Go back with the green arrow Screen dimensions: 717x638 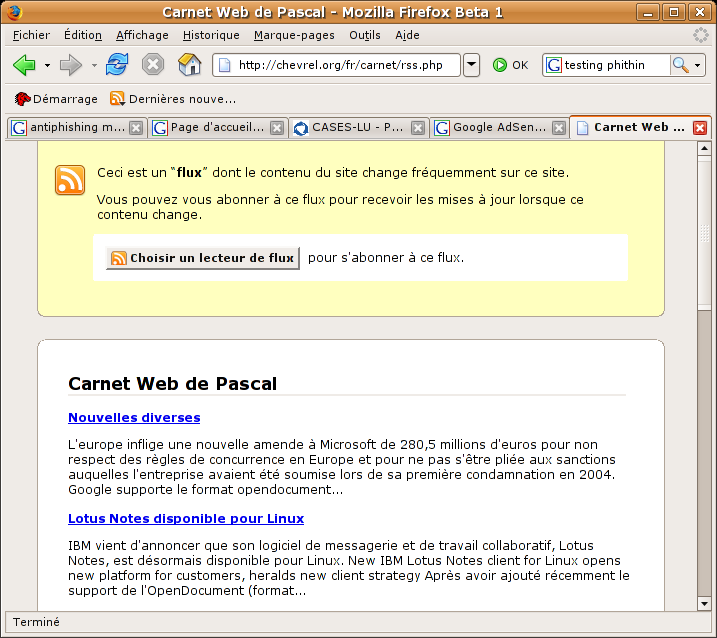click(x=25, y=65)
